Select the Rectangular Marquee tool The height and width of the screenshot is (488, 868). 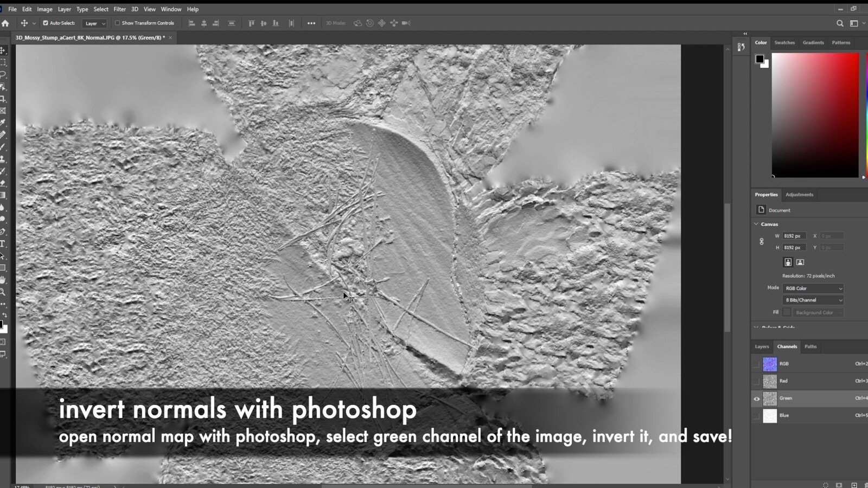pyautogui.click(x=3, y=62)
